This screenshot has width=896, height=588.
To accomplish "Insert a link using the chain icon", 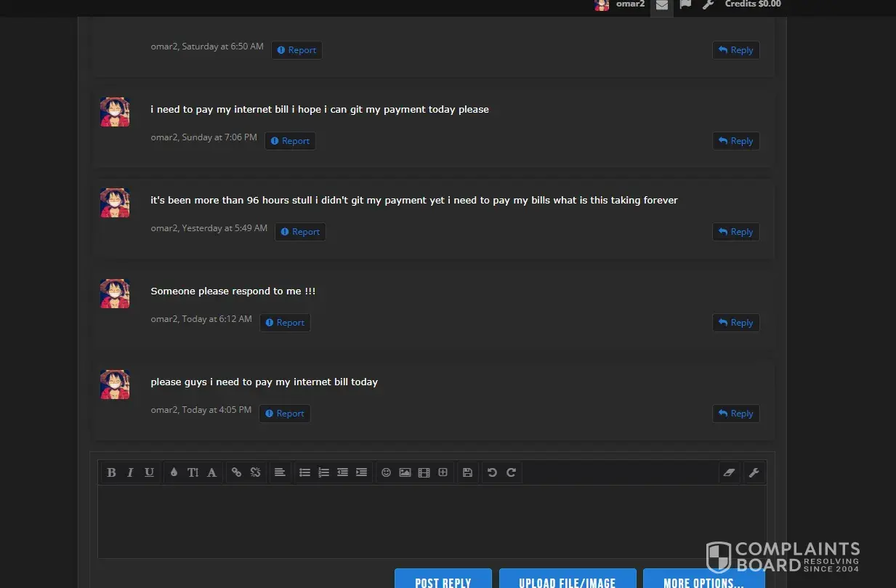I will [236, 472].
